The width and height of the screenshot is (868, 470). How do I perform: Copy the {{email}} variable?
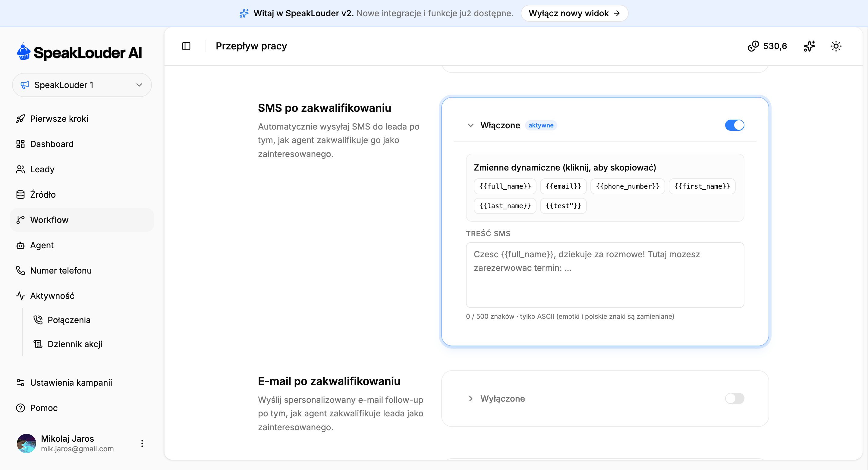(563, 186)
